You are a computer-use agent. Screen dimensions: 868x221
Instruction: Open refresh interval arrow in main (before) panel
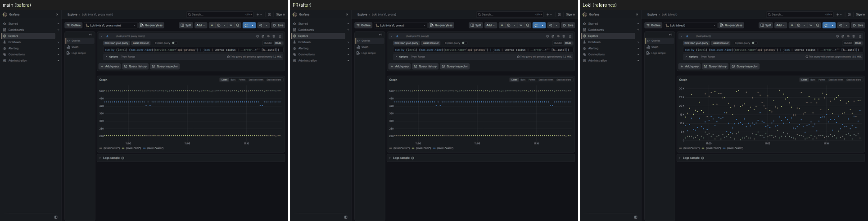click(x=253, y=25)
